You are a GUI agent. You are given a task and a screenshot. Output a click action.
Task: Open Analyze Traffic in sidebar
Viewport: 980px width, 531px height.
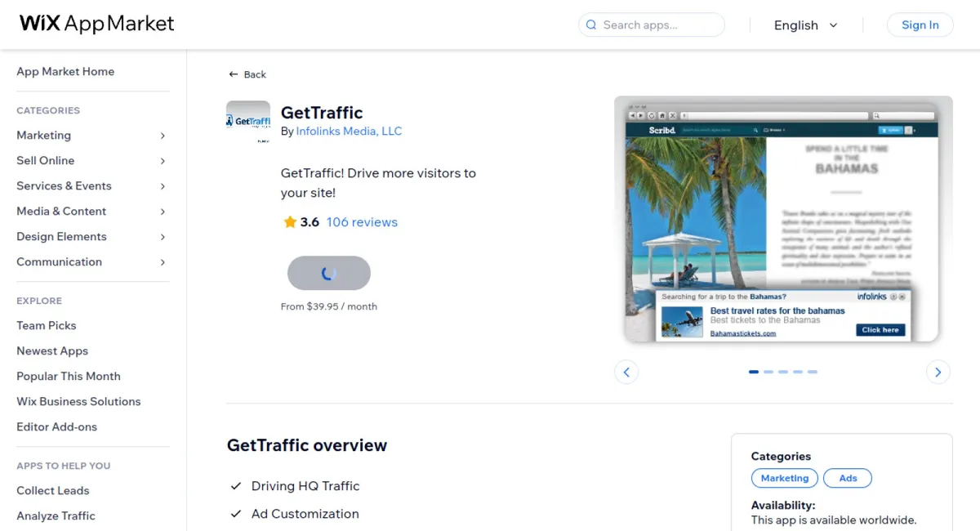(56, 516)
